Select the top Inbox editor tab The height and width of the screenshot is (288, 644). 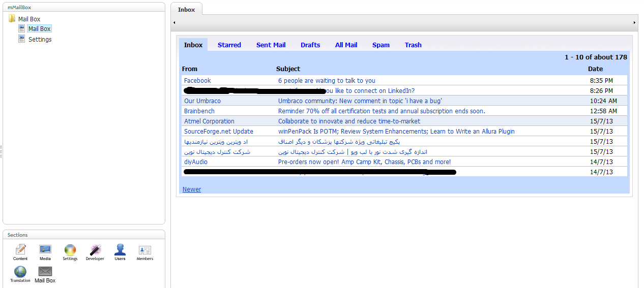(x=186, y=9)
